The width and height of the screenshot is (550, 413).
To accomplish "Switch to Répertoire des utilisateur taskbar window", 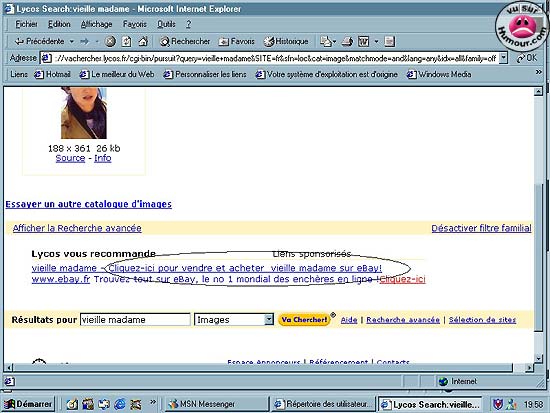I will (x=323, y=404).
